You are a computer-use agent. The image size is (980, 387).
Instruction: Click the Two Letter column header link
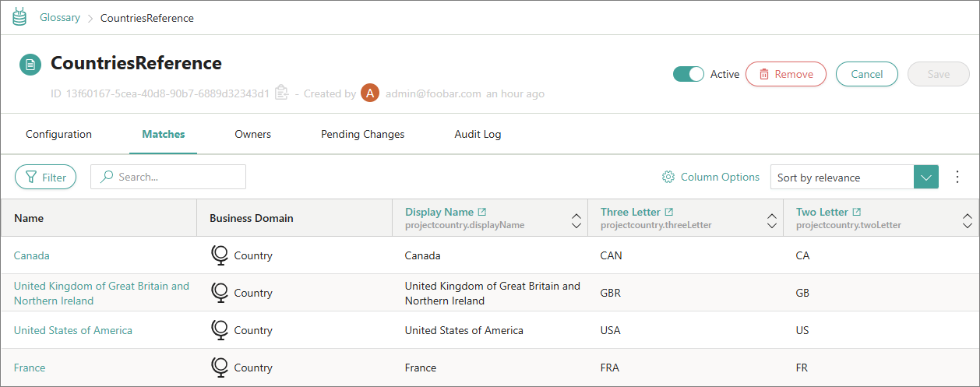(822, 212)
